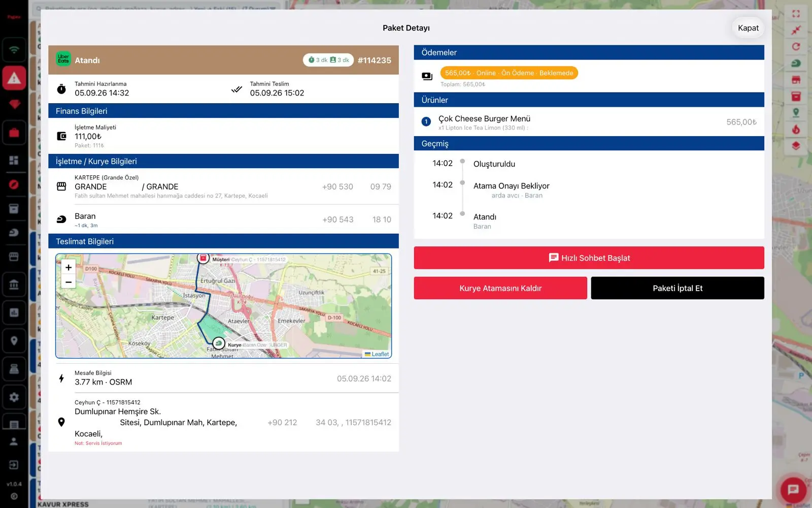
Task: Close the Paket Detayı dialog with Kapat
Action: pos(748,28)
